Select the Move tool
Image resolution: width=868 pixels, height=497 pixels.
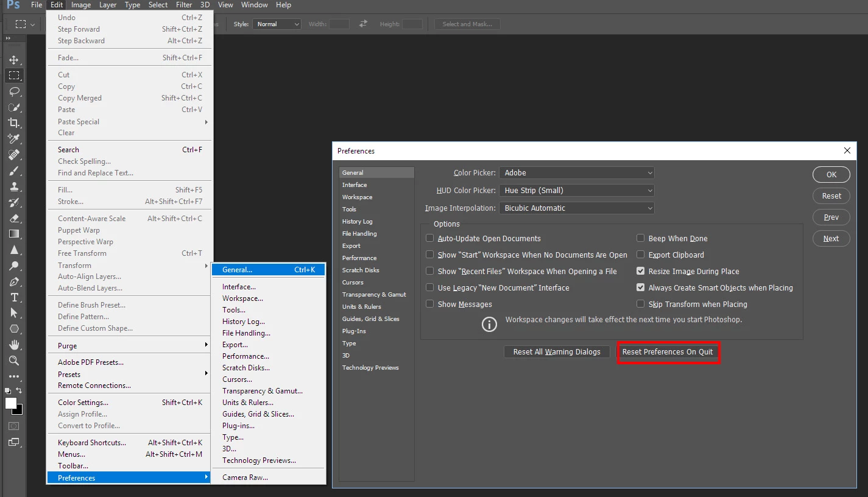[x=13, y=60]
